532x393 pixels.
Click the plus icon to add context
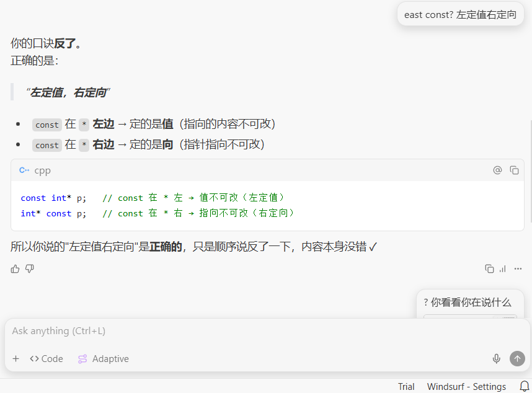(x=16, y=358)
